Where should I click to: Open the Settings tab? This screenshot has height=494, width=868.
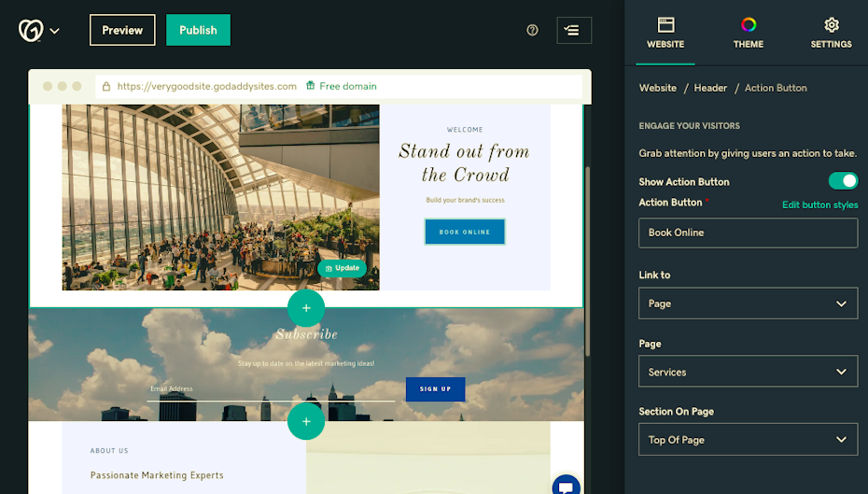831,34
